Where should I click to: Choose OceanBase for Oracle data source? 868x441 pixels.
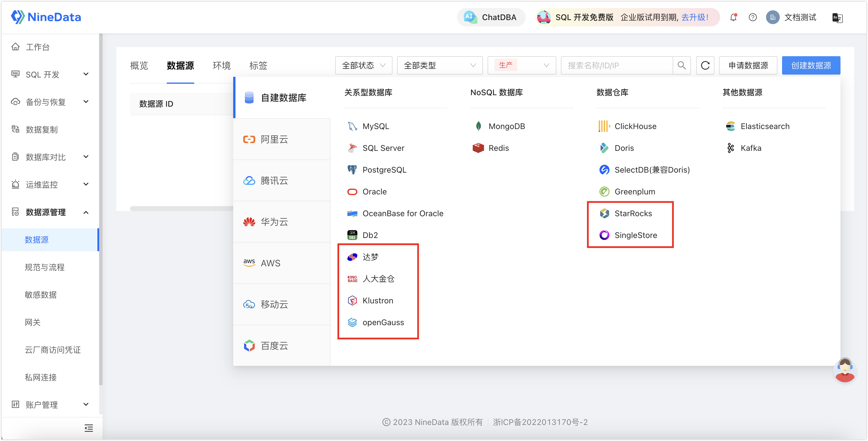(395, 213)
